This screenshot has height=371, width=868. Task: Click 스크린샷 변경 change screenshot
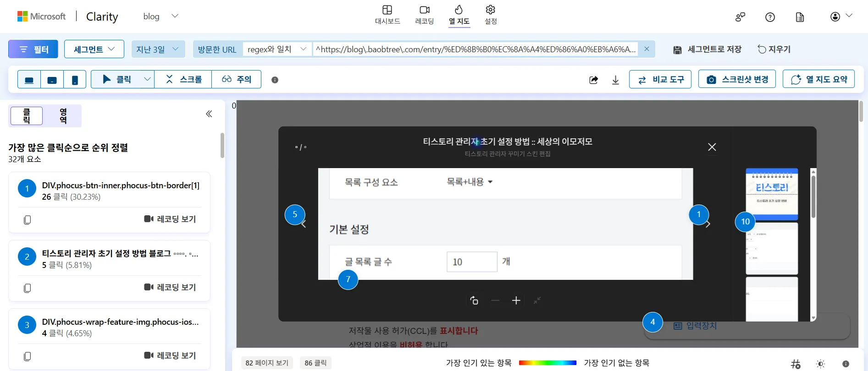pos(737,79)
